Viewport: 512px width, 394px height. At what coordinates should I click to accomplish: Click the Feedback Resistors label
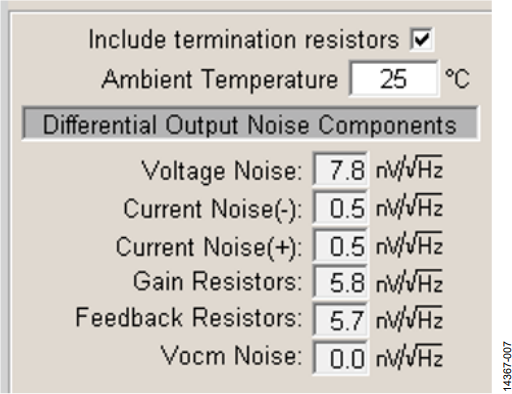pos(189,317)
